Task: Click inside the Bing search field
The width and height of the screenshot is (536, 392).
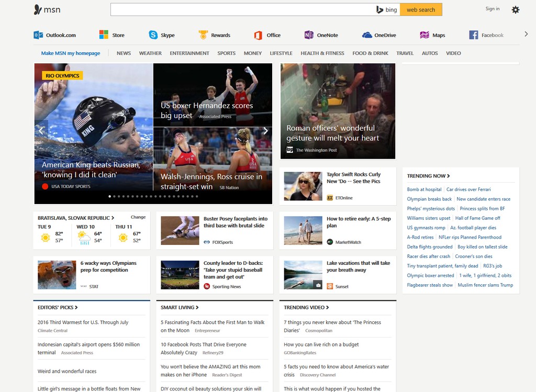Action: [x=241, y=9]
